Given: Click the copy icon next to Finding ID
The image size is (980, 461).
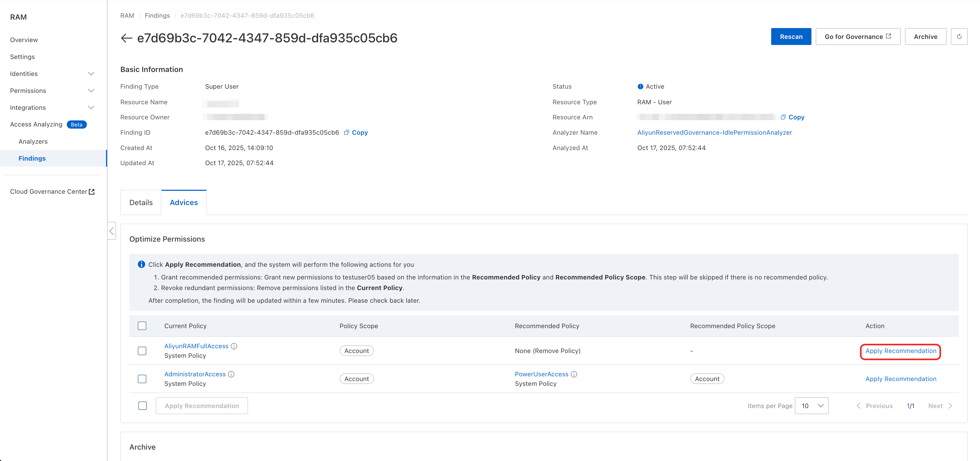Looking at the screenshot, I should (x=346, y=133).
